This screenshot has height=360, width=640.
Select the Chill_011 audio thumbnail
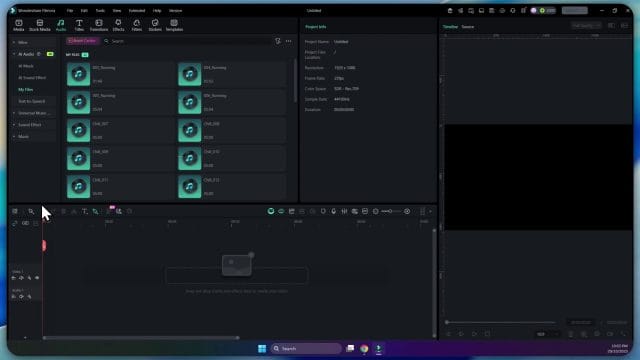click(x=78, y=187)
